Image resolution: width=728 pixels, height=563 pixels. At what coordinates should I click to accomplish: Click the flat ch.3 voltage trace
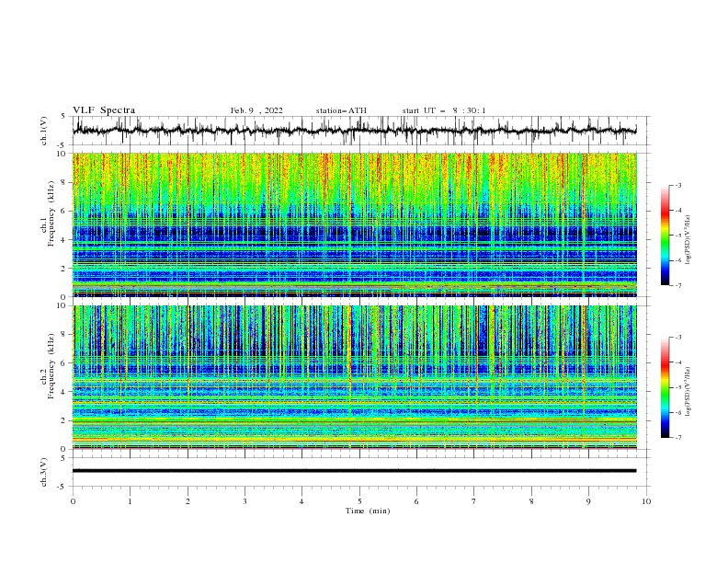pyautogui.click(x=354, y=471)
